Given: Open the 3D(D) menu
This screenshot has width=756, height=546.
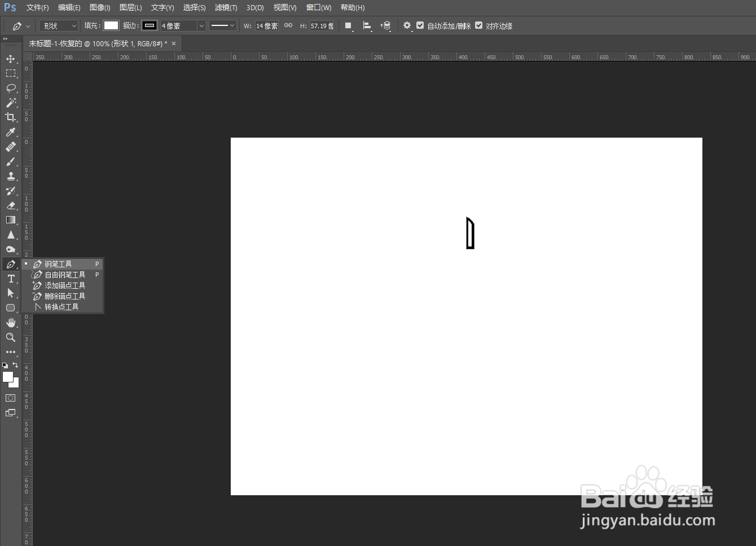Looking at the screenshot, I should point(255,8).
